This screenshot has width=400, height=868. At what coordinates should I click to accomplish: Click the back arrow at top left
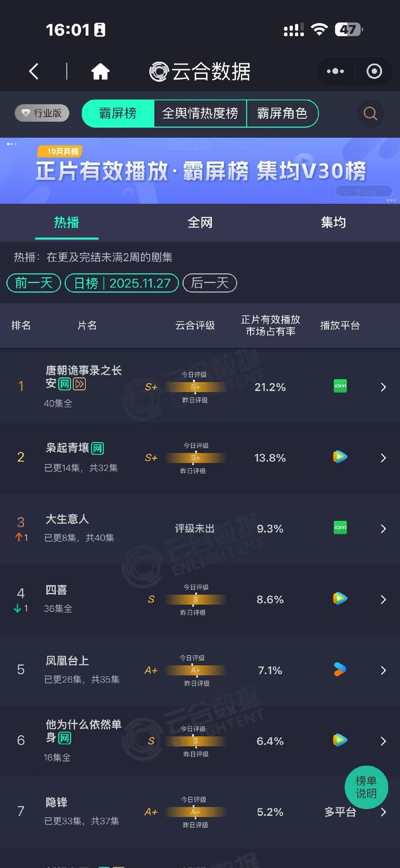pyautogui.click(x=34, y=71)
